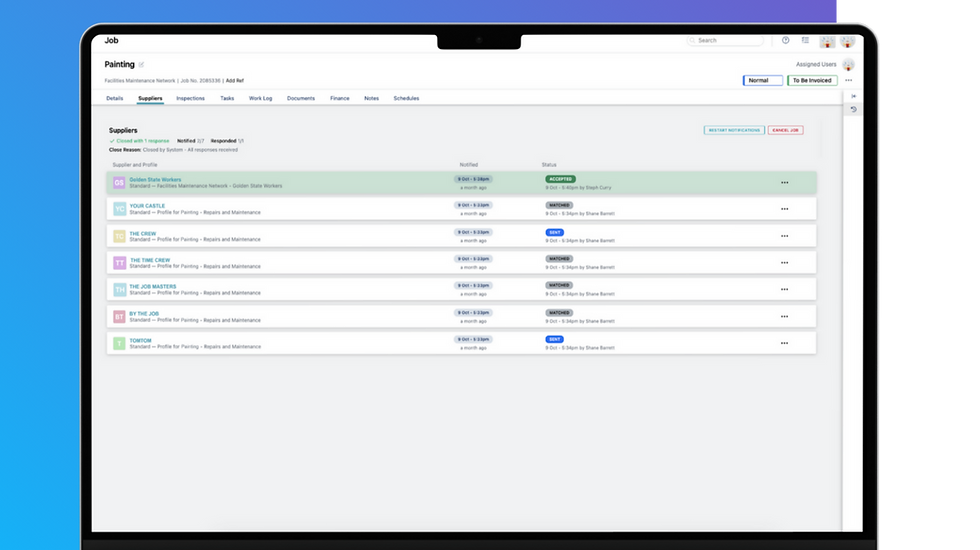
Task: Switch to the Details tab
Action: pos(114,98)
